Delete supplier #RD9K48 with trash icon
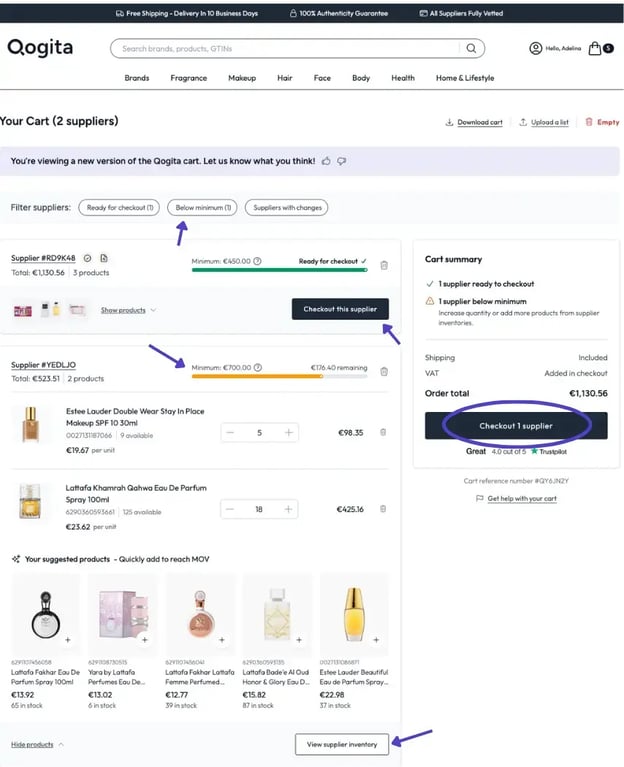 384,265
